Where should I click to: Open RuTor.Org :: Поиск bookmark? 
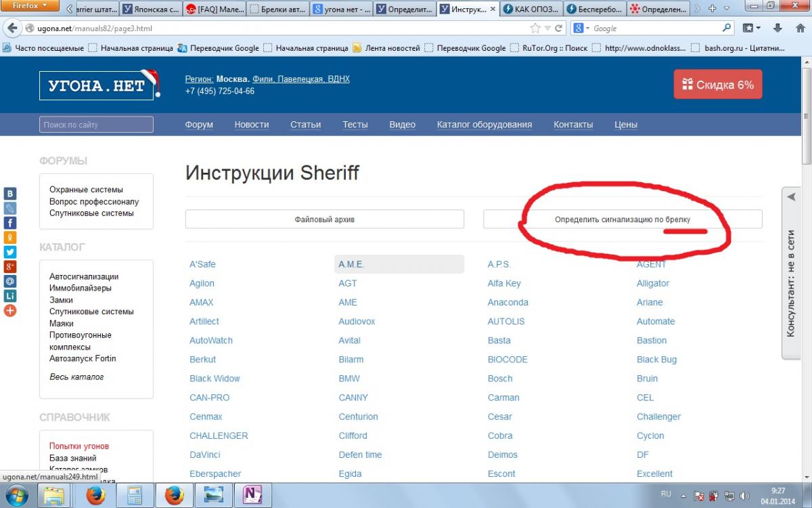click(x=549, y=48)
